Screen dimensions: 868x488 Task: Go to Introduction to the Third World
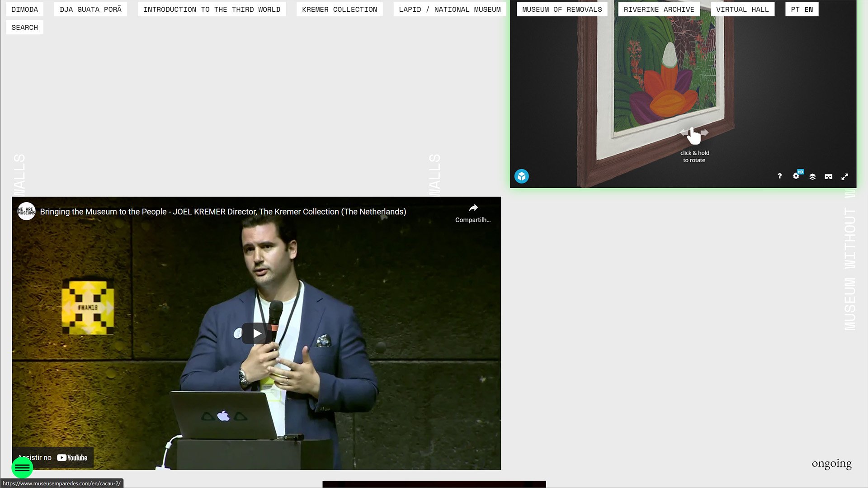click(212, 9)
